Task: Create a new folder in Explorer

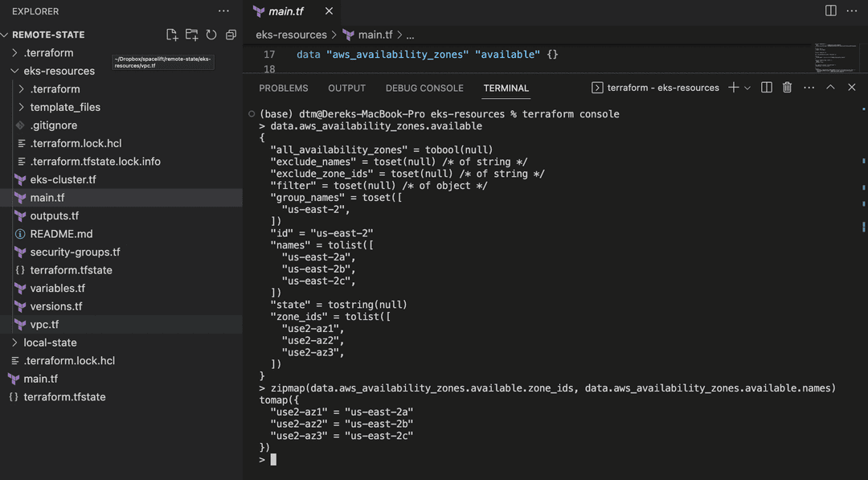Action: [x=191, y=34]
